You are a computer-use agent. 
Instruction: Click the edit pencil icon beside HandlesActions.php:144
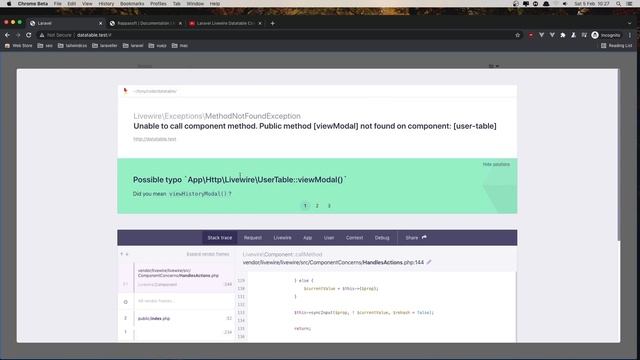pyautogui.click(x=429, y=262)
